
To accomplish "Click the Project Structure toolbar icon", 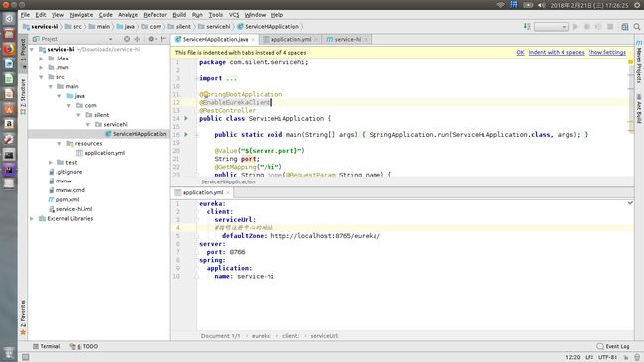I will [x=625, y=27].
